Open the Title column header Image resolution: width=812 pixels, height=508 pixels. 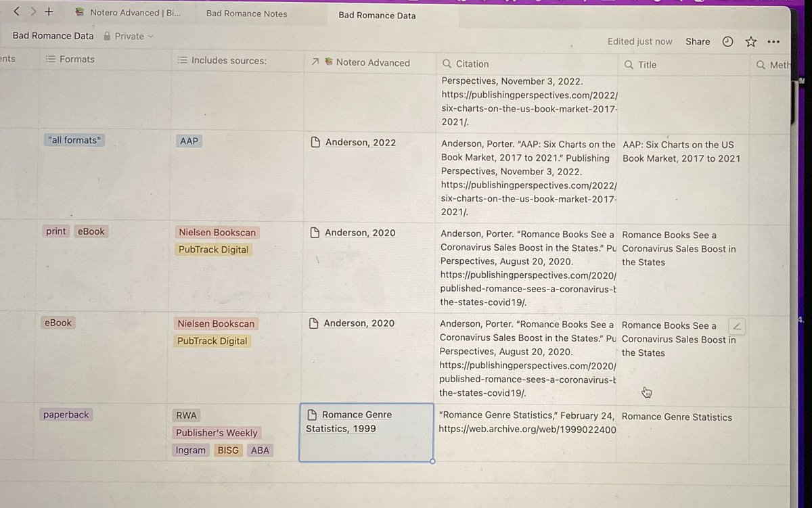tap(640, 64)
